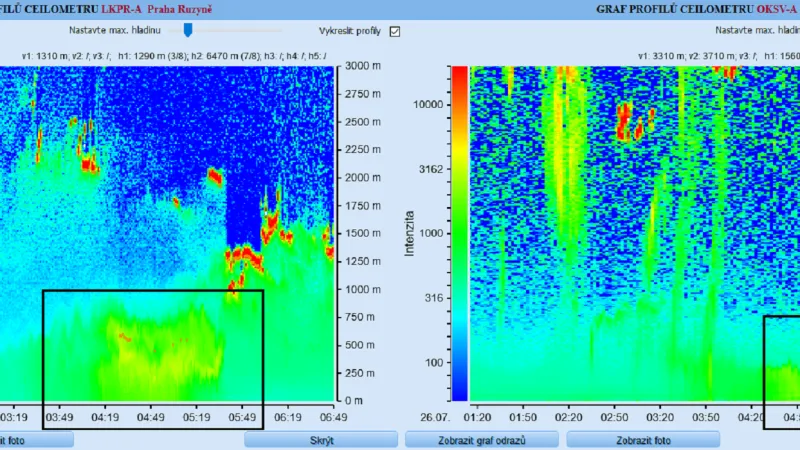This screenshot has height=450, width=800.
Task: Click the LKPR-A Praha Ruzyně title
Action: tap(156, 9)
